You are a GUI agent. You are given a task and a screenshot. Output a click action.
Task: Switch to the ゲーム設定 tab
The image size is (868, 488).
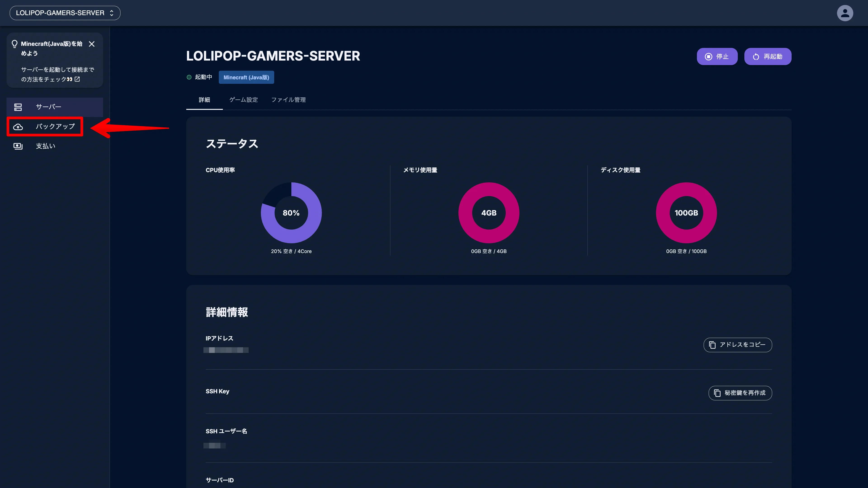[243, 100]
